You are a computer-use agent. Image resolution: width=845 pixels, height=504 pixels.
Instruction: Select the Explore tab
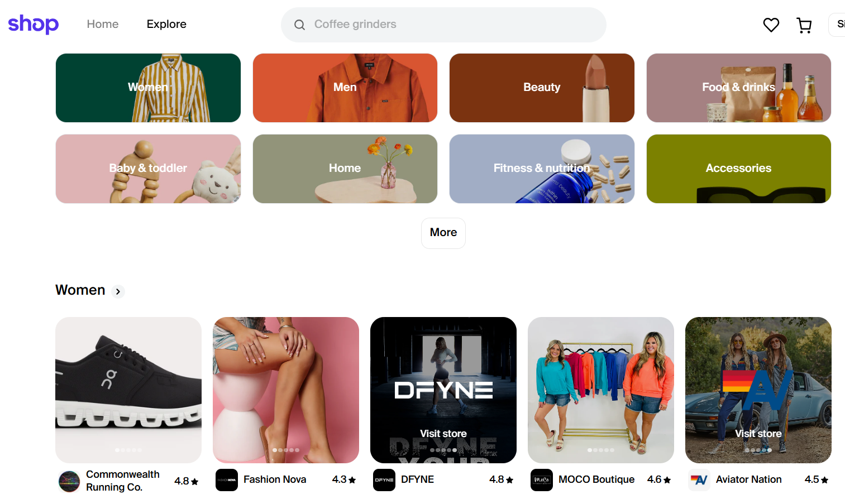click(166, 24)
